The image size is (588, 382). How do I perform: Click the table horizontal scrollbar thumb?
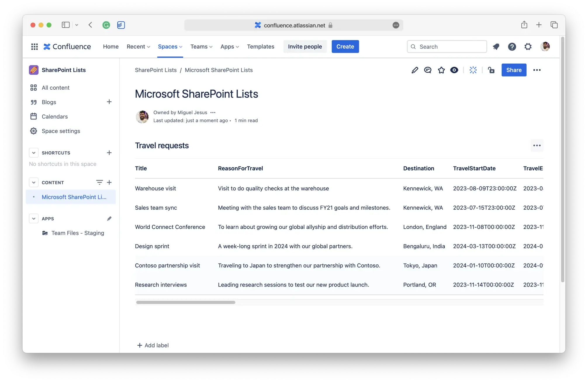(186, 303)
